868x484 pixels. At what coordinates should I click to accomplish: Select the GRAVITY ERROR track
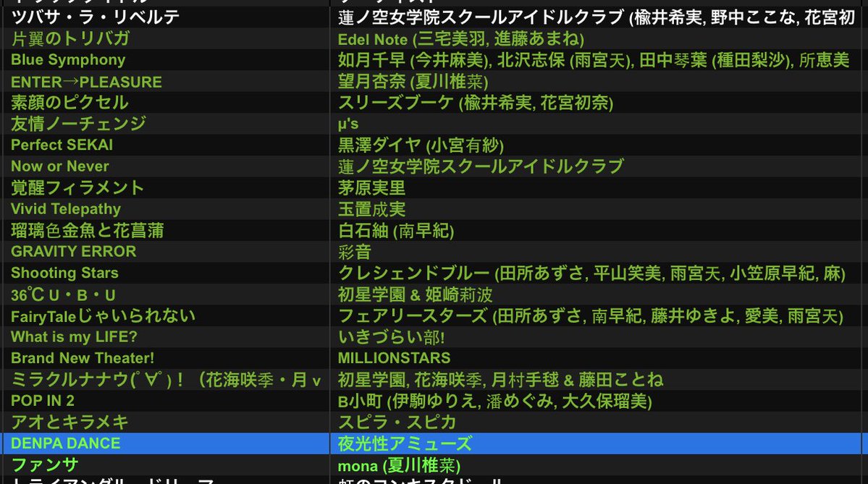click(x=74, y=252)
